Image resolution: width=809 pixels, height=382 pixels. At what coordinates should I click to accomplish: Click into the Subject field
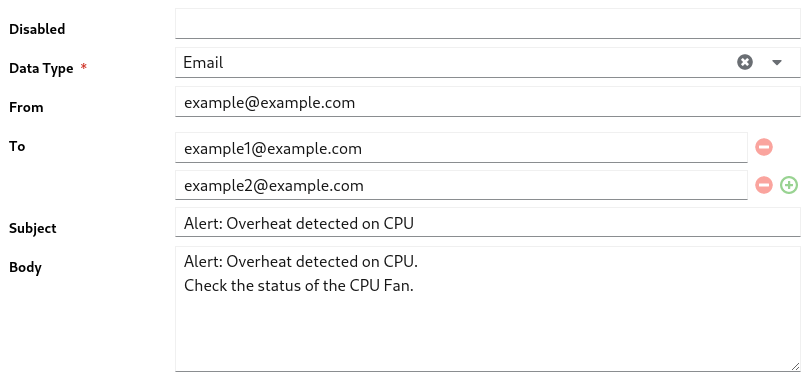click(x=488, y=222)
